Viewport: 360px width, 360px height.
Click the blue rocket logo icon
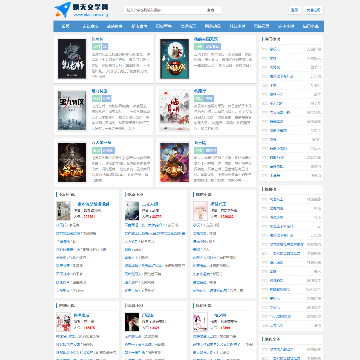pyautogui.click(x=63, y=10)
